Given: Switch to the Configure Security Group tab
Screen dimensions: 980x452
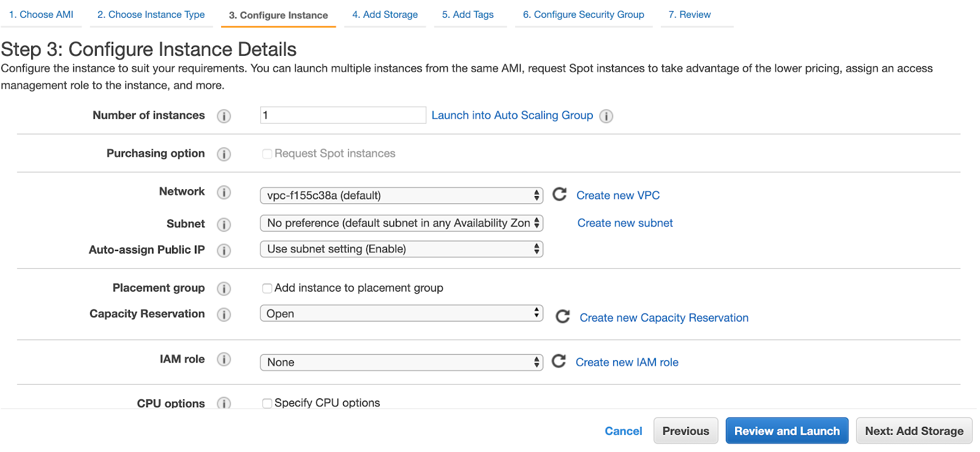Looking at the screenshot, I should coord(583,15).
